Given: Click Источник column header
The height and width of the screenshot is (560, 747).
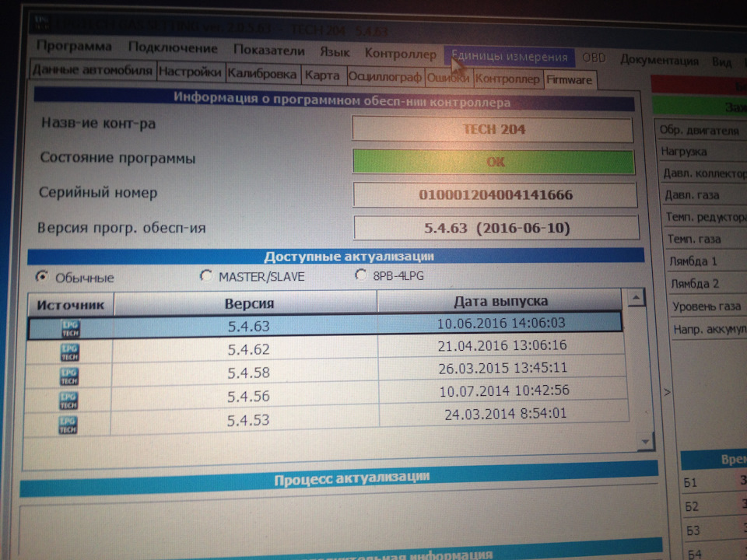Looking at the screenshot, I should [x=71, y=305].
